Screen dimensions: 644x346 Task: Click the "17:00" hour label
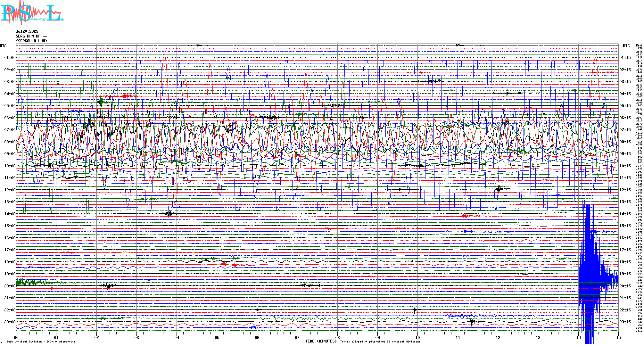[x=10, y=250]
